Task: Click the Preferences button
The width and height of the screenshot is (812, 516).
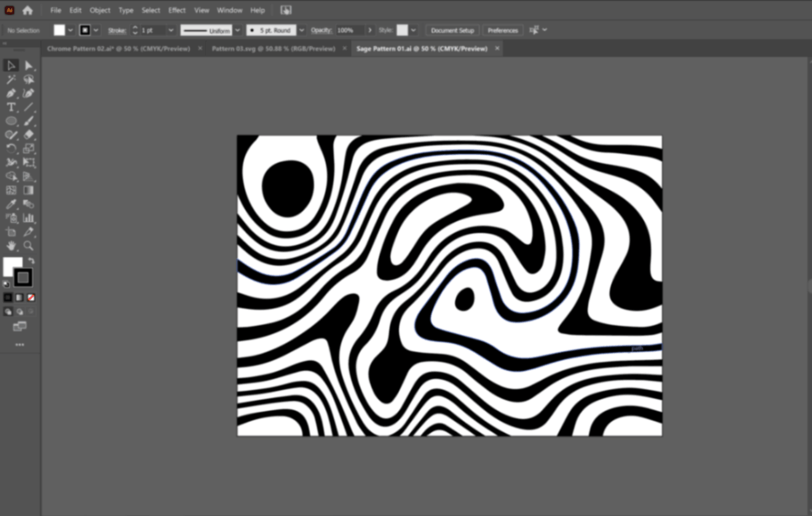Action: 503,30
